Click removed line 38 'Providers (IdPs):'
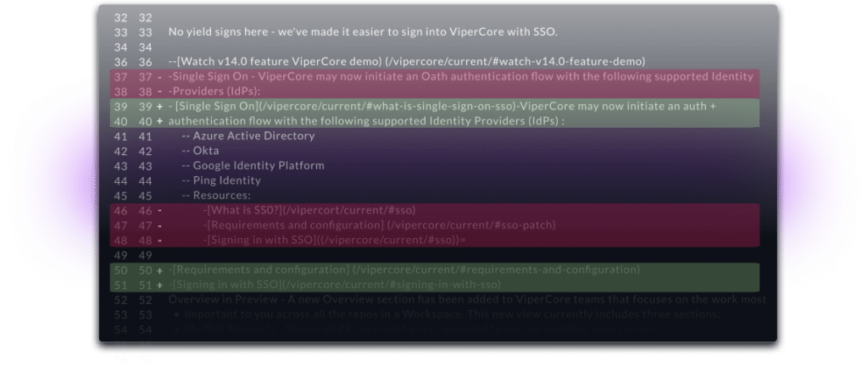Viewport: 868px width, 366px height. click(x=214, y=91)
